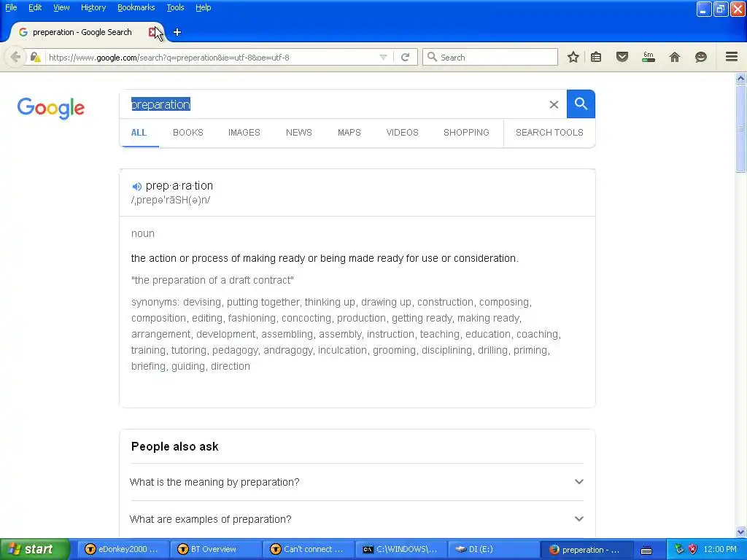Switch to the NEWS results tab

[x=298, y=133]
